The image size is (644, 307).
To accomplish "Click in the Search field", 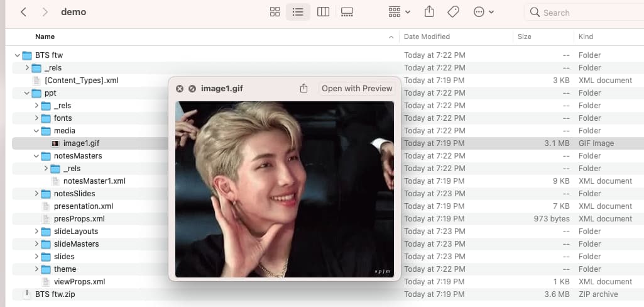I will [584, 12].
